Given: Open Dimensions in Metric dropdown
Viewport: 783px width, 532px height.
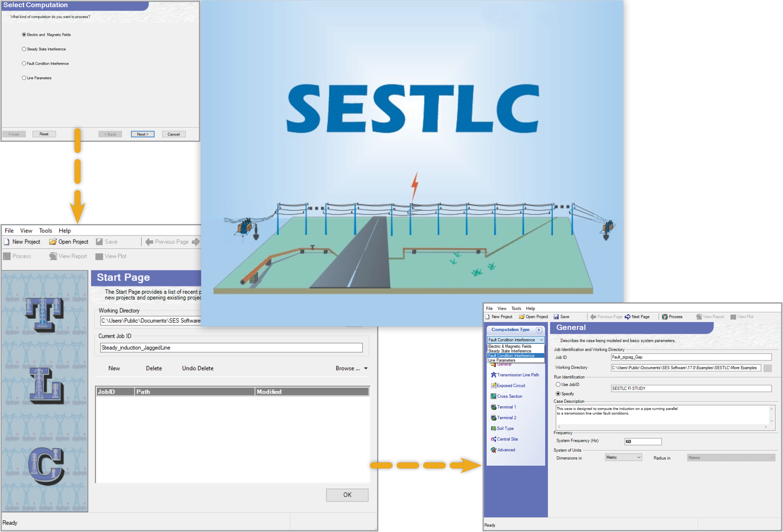Looking at the screenshot, I should (623, 458).
